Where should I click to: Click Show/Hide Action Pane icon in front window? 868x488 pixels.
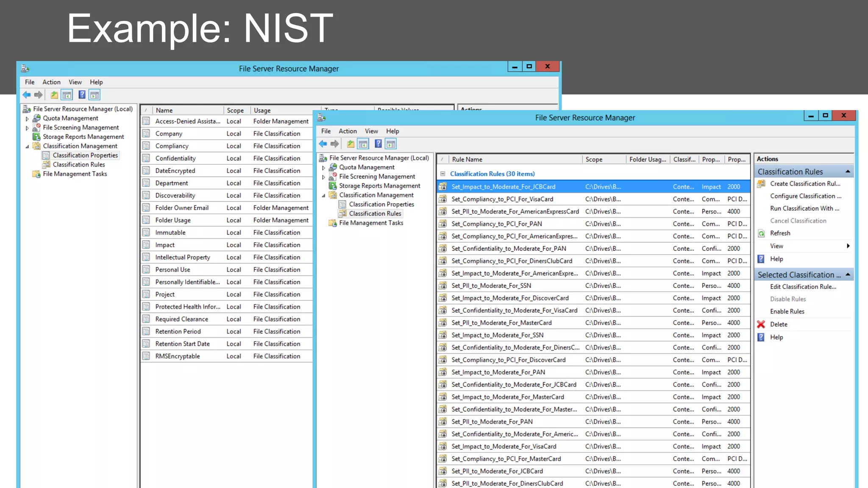click(x=391, y=144)
